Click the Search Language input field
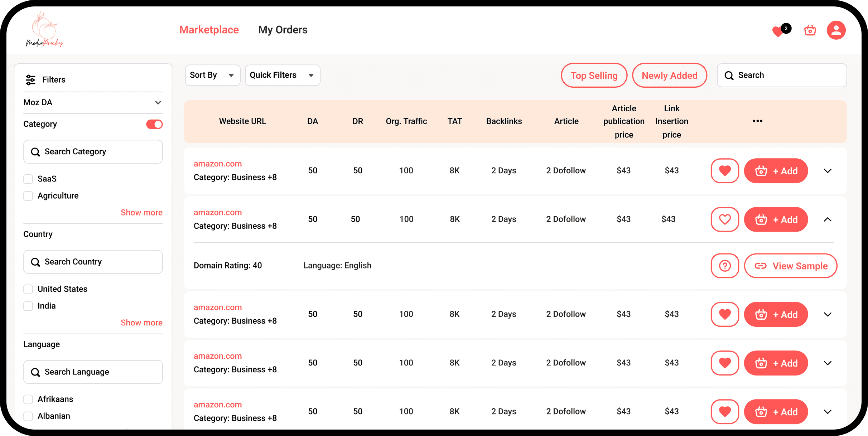Screen dimensions: 868x436 tap(93, 372)
